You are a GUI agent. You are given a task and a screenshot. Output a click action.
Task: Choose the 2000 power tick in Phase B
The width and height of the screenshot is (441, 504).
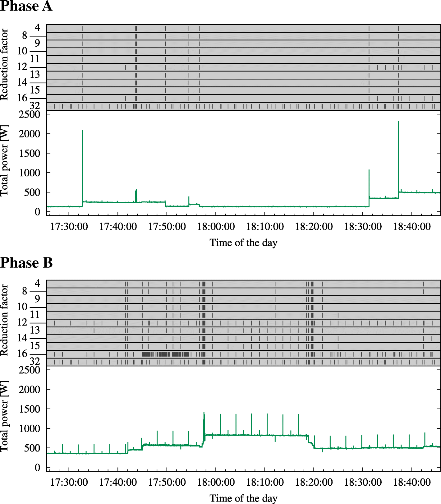point(30,389)
